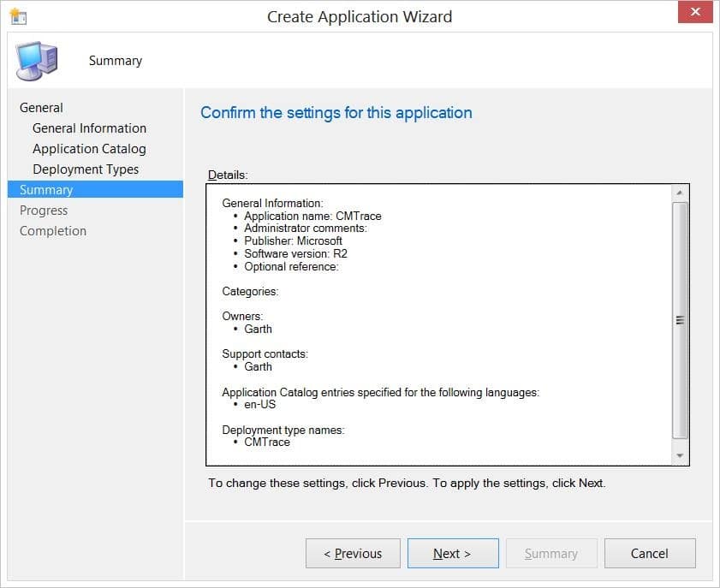Click the details scrollbar thumb

tap(680, 320)
